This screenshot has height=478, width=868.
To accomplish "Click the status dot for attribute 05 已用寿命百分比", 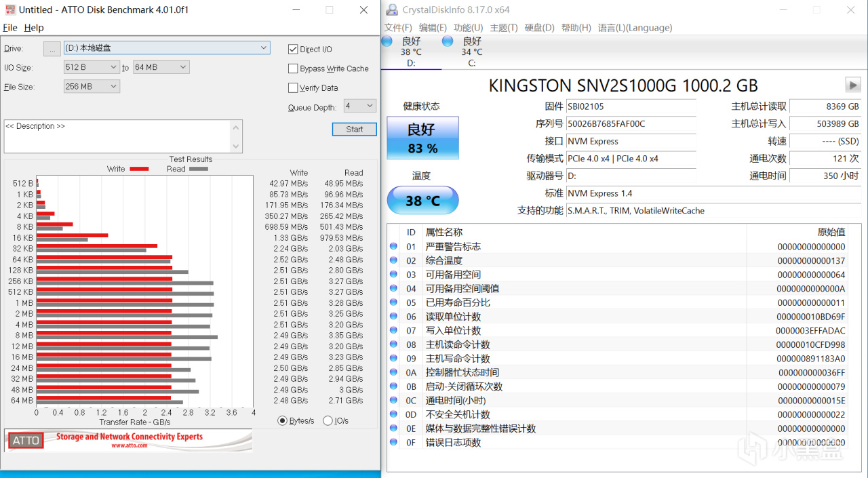I will coord(393,302).
